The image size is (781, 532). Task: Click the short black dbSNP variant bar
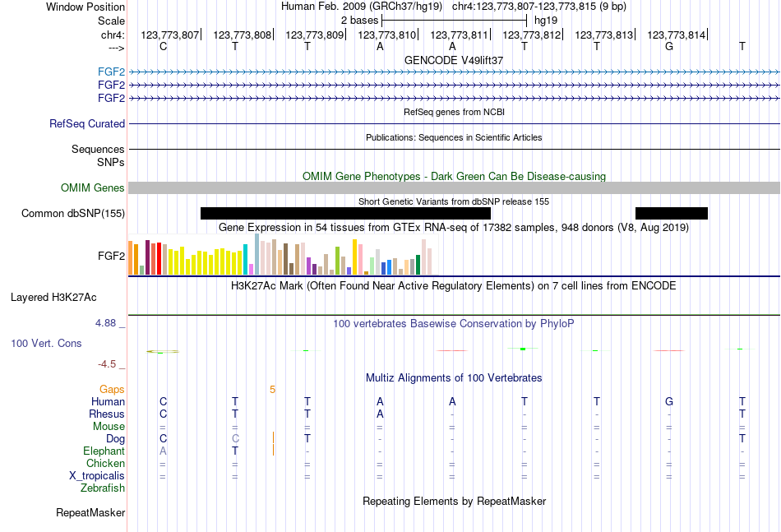672,213
